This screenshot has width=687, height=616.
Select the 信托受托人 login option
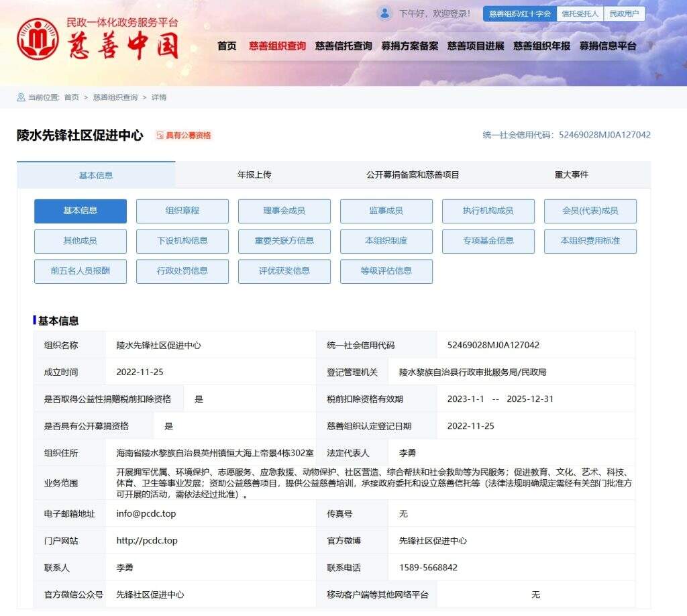580,13
